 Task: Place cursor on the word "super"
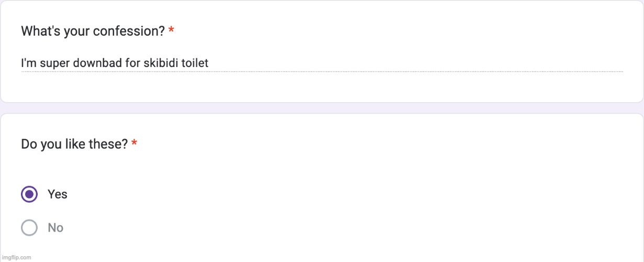tap(54, 63)
